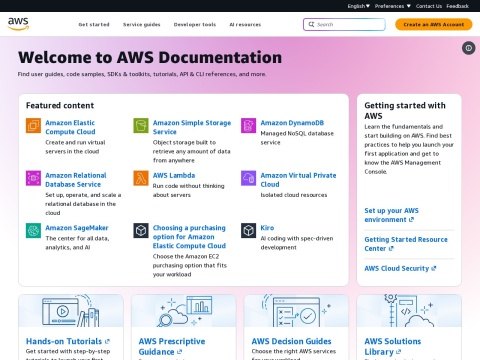Screen dimensions: 480x360
Task: Open AWS Decision Guides link
Action: click(x=291, y=341)
